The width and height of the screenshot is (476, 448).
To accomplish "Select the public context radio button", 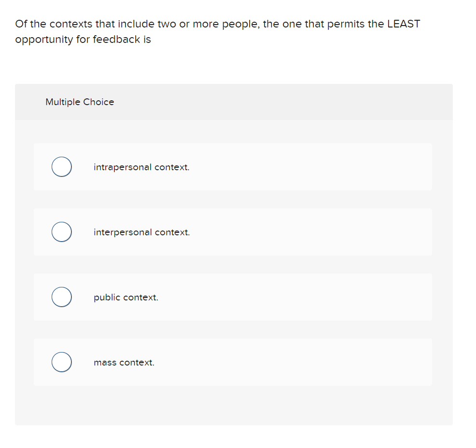I will tap(61, 297).
